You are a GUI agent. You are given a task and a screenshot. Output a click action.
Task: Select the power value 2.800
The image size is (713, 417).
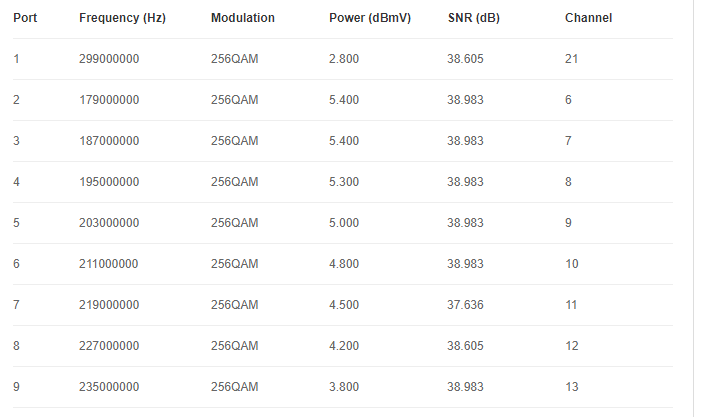[344, 59]
